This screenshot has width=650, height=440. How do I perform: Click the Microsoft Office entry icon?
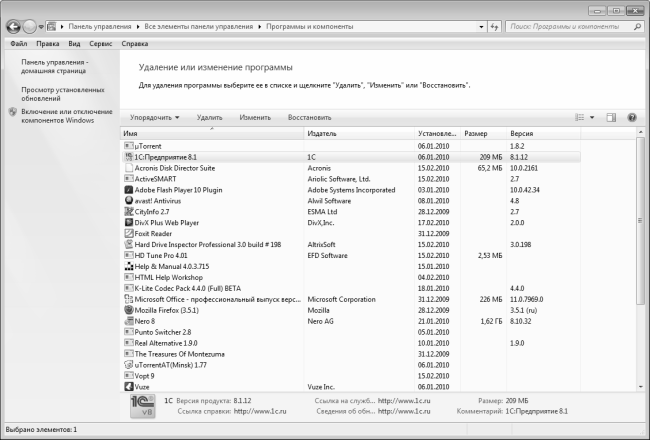click(128, 299)
